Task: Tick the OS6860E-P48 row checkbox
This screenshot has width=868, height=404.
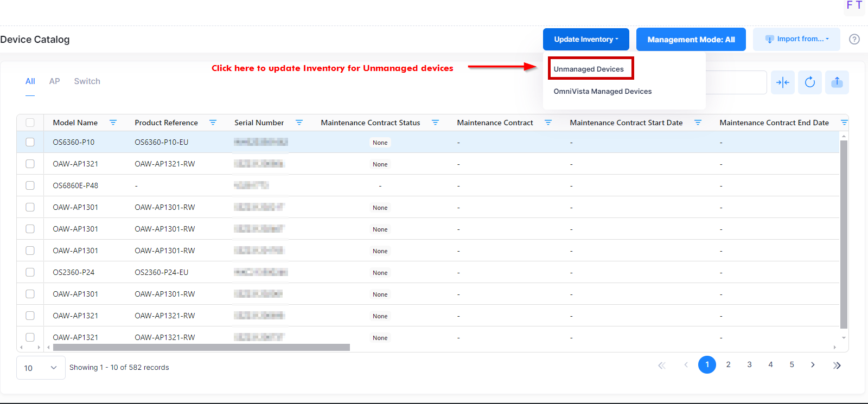Action: tap(30, 185)
